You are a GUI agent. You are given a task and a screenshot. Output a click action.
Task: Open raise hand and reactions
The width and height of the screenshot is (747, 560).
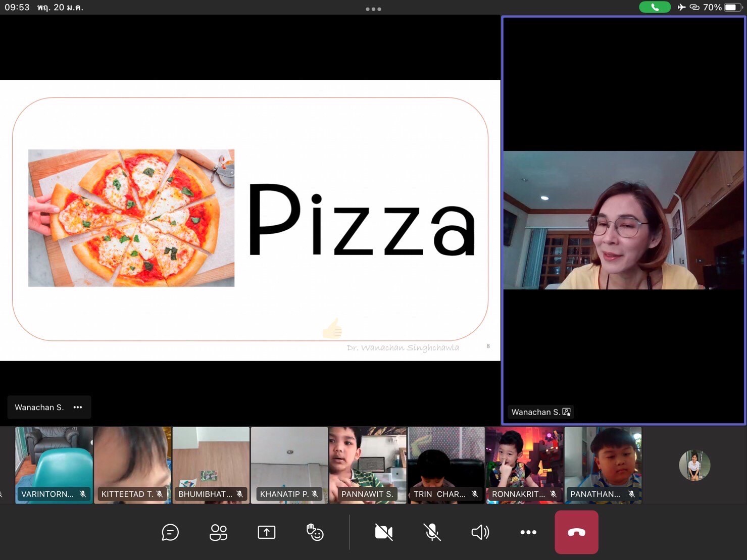click(315, 532)
